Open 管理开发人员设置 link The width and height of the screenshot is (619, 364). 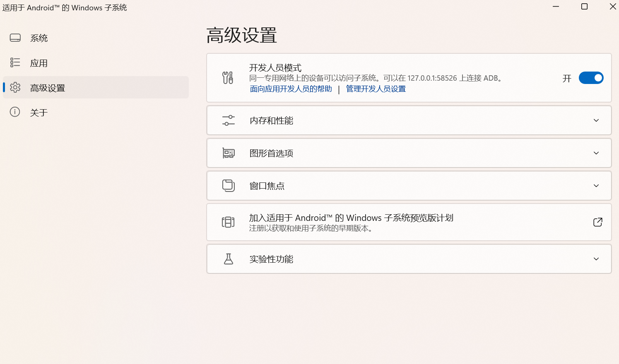coord(376,89)
